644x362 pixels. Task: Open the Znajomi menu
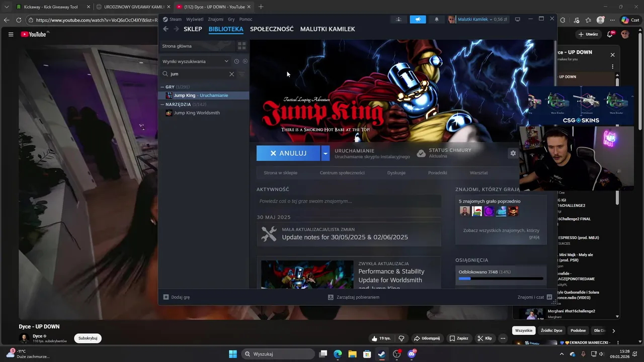pyautogui.click(x=215, y=19)
